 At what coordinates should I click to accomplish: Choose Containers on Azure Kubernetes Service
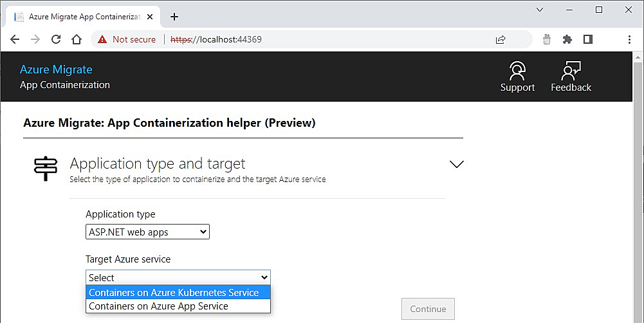point(178,293)
